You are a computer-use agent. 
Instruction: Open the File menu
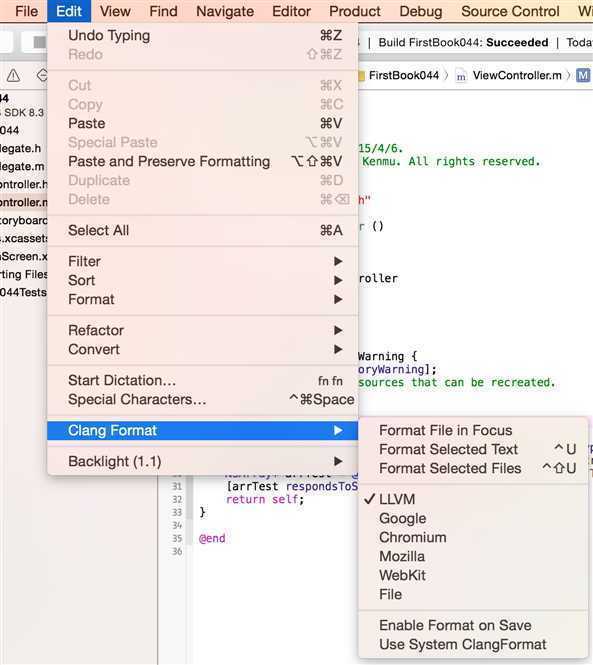coord(26,11)
